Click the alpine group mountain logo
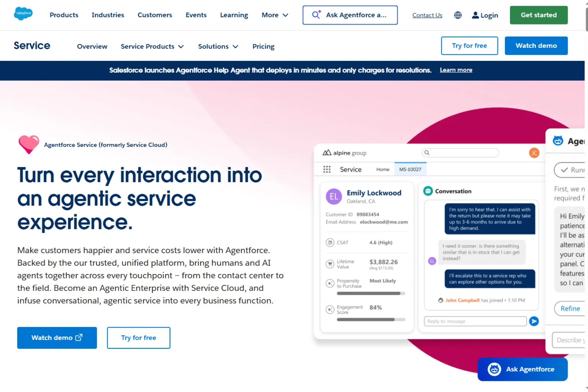The width and height of the screenshot is (588, 392). 327,153
